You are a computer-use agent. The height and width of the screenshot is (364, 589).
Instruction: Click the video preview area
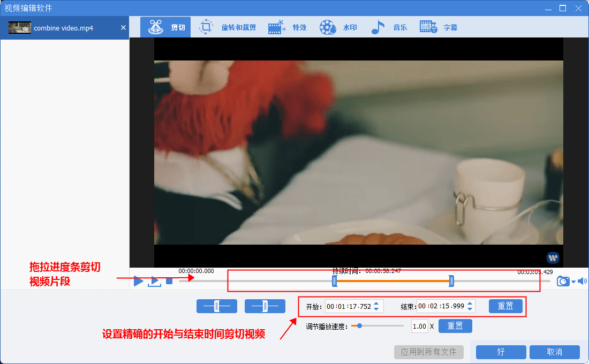(x=358, y=153)
